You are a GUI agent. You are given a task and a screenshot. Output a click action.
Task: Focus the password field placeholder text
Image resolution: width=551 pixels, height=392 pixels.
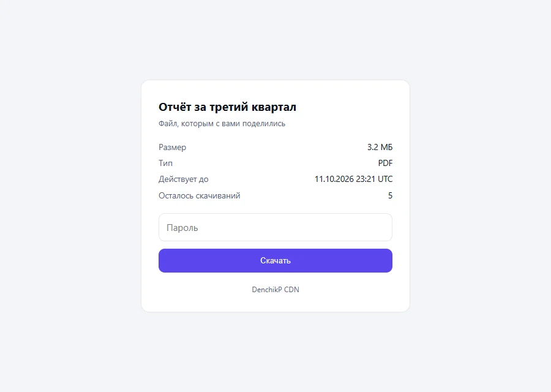182,228
